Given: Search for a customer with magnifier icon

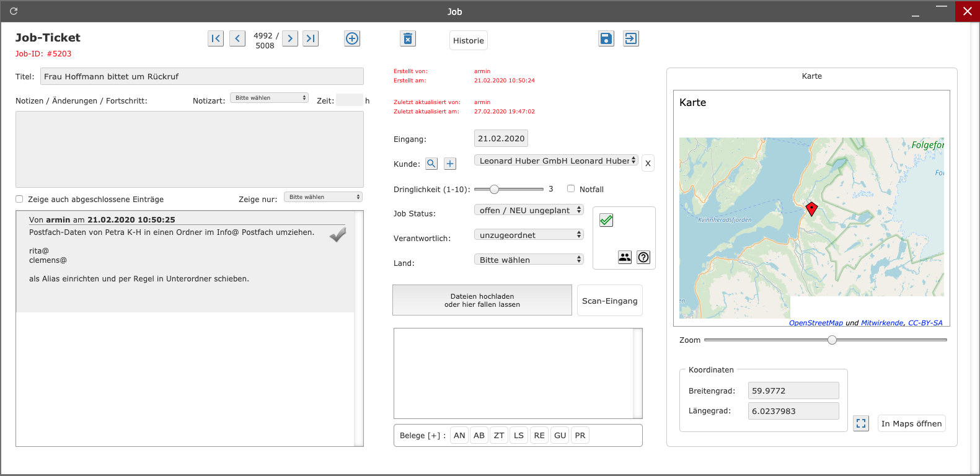Looking at the screenshot, I should pos(431,164).
